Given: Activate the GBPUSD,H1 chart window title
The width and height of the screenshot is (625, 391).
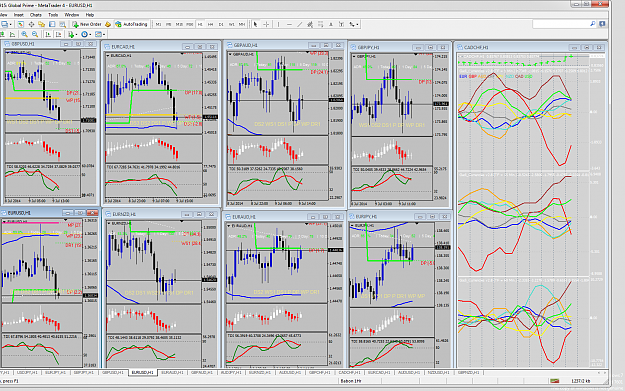Looking at the screenshot, I should (23, 44).
